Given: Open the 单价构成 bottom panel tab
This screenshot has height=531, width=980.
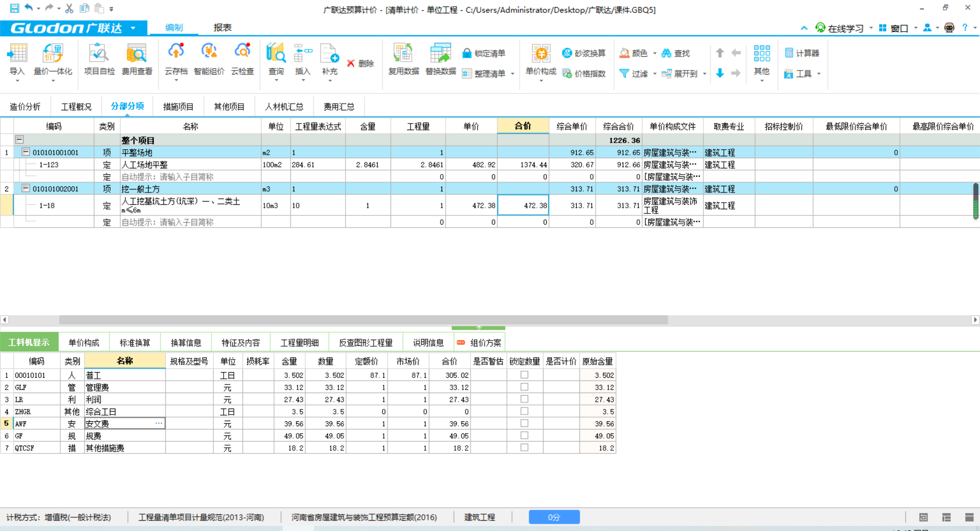Looking at the screenshot, I should coord(84,343).
